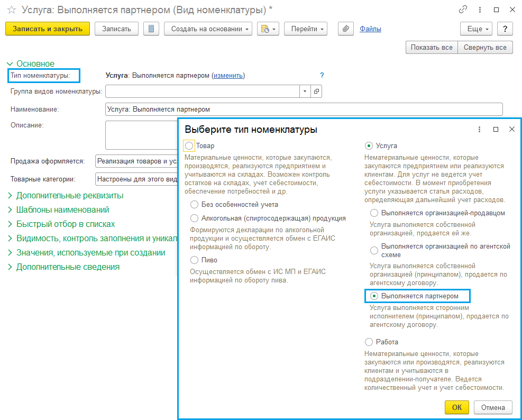Click the open-form icon beside Группа видов номенклатуры
Image resolution: width=522 pixels, height=420 pixels.
tap(316, 92)
